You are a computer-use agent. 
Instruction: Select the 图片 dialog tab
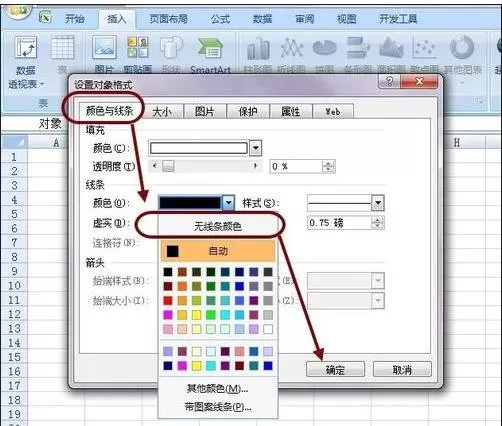[205, 111]
